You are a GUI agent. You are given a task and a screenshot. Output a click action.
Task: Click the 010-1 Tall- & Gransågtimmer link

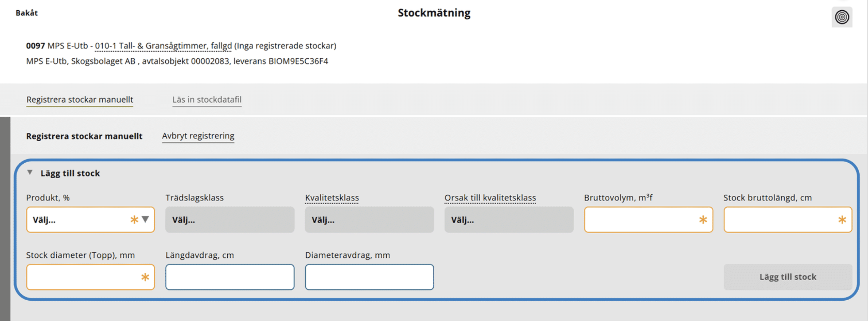pyautogui.click(x=163, y=46)
